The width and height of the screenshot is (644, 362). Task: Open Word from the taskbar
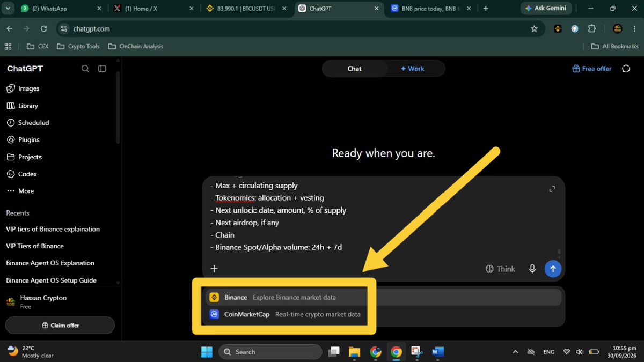(x=438, y=352)
